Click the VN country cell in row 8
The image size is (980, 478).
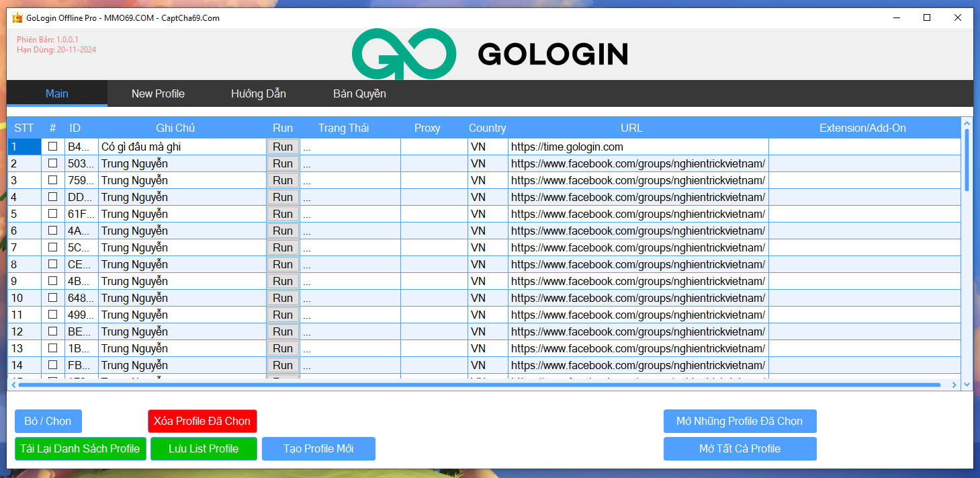488,264
